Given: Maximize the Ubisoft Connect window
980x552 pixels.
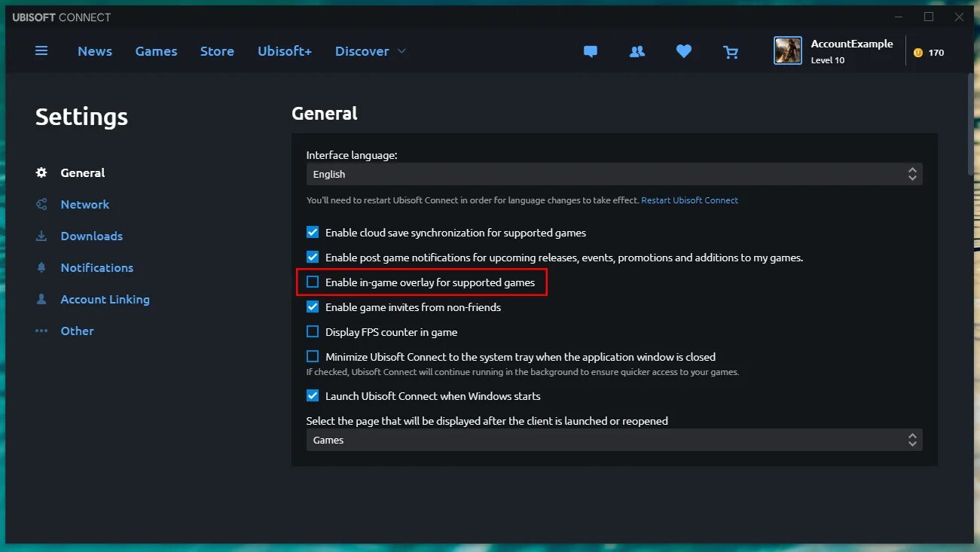Looking at the screenshot, I should click(929, 17).
